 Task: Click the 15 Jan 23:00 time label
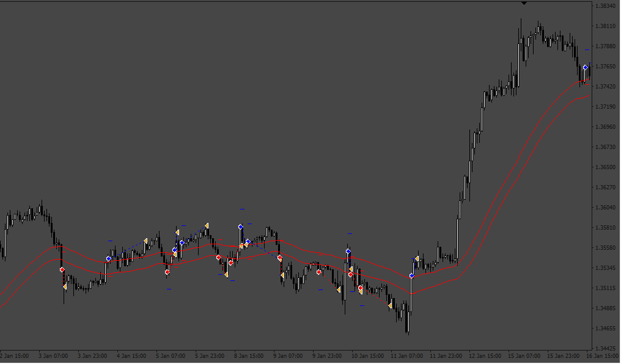pyautogui.click(x=564, y=356)
